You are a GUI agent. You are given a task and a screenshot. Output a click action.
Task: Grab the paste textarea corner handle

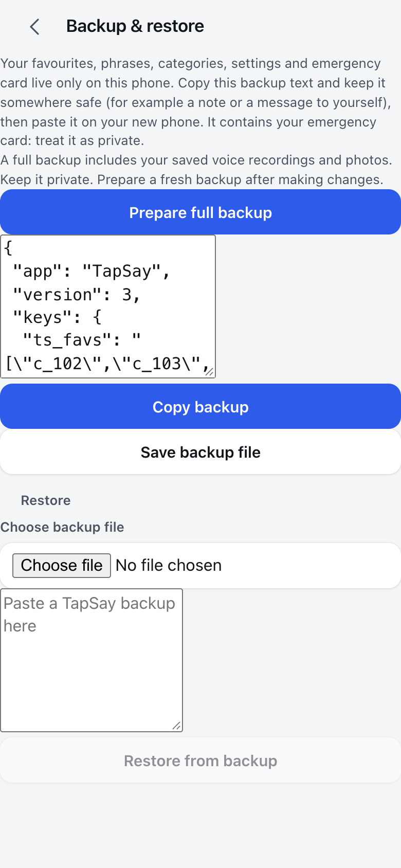177,726
